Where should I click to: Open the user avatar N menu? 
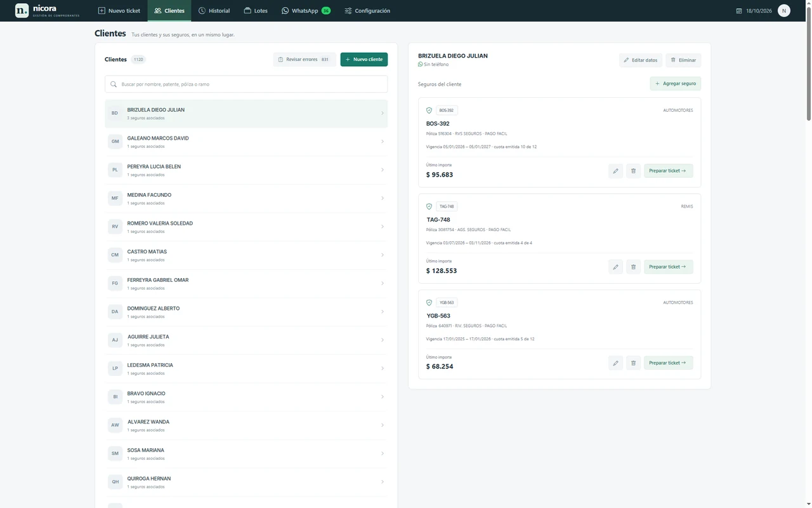click(x=784, y=11)
